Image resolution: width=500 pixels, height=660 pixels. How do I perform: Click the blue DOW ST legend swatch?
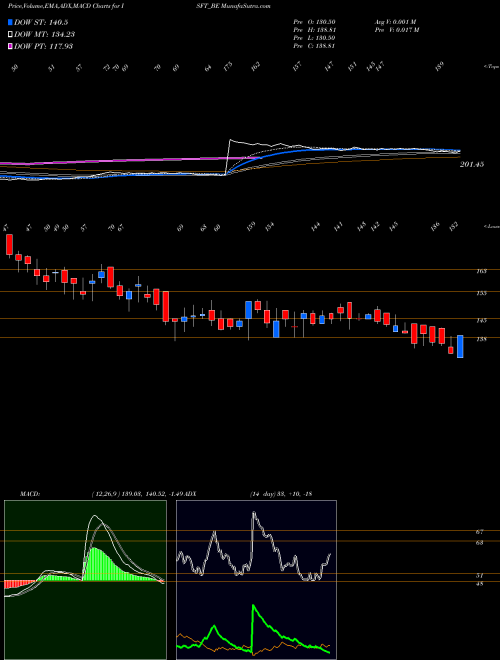pos(11,23)
